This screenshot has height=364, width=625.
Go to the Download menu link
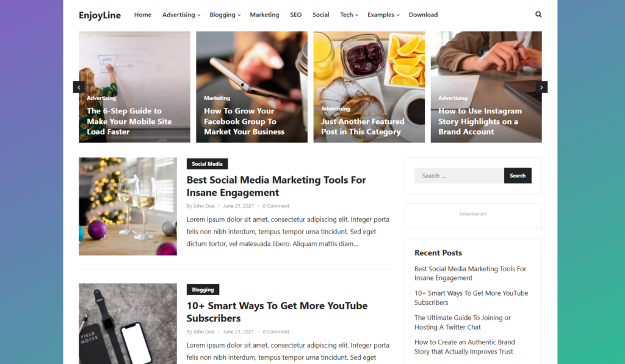(x=423, y=15)
